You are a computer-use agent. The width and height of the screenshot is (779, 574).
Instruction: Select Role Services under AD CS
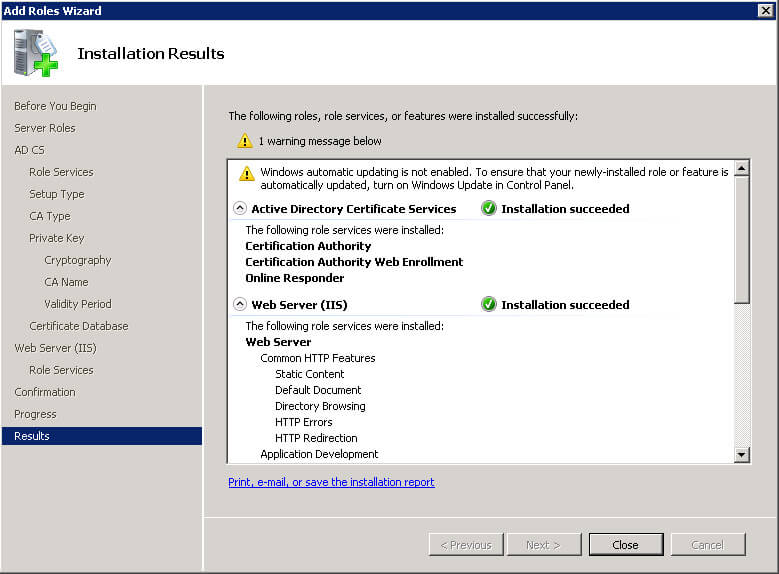[61, 172]
